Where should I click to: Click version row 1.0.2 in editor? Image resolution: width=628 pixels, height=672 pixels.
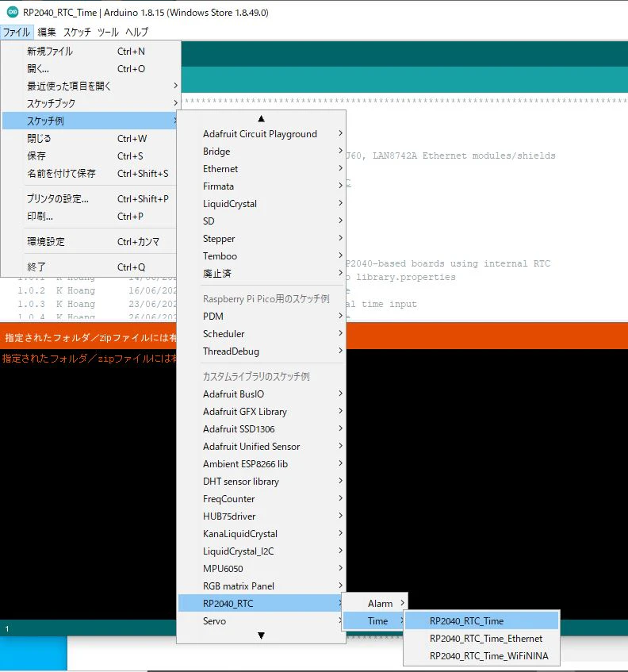coord(97,290)
